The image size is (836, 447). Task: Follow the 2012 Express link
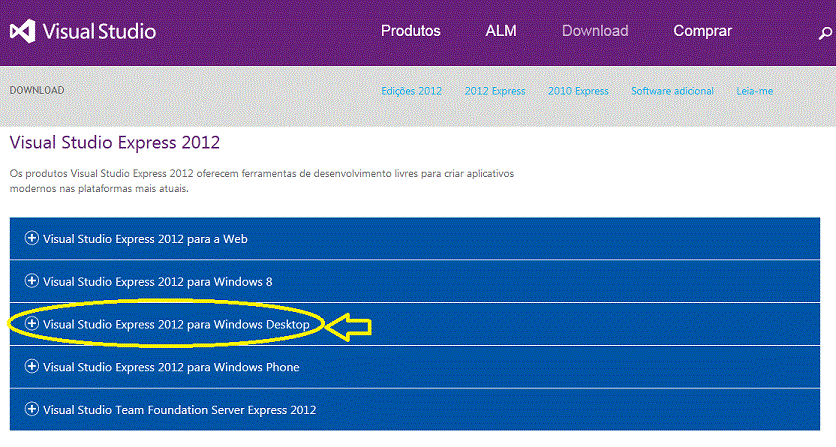pyautogui.click(x=495, y=91)
